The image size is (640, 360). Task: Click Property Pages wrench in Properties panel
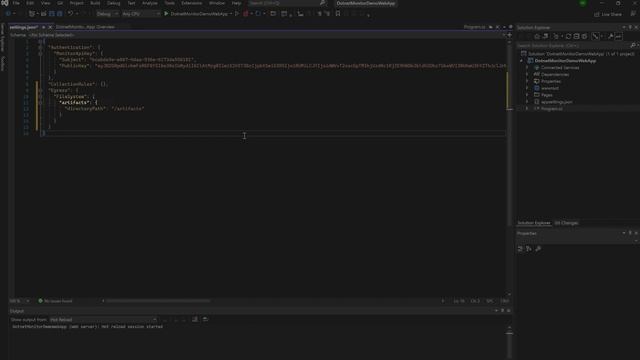[x=538, y=249]
